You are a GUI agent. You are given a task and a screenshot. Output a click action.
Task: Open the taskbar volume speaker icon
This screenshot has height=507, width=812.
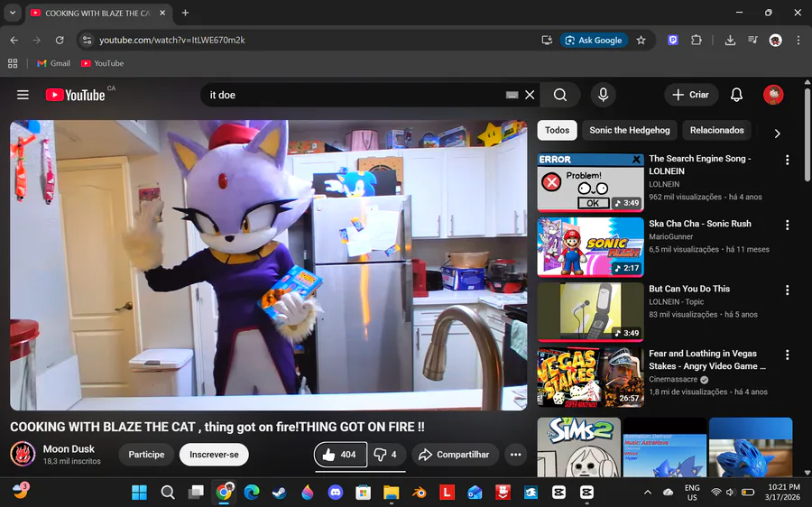click(x=730, y=492)
